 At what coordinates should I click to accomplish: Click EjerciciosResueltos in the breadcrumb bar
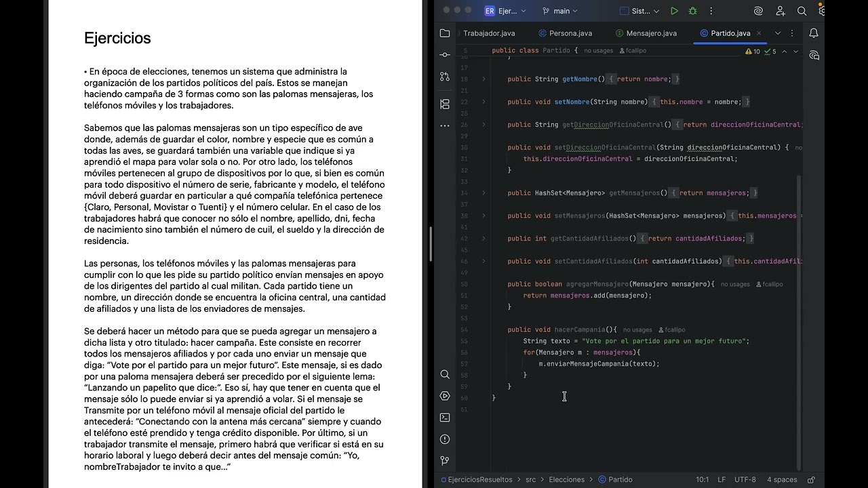click(x=476, y=479)
